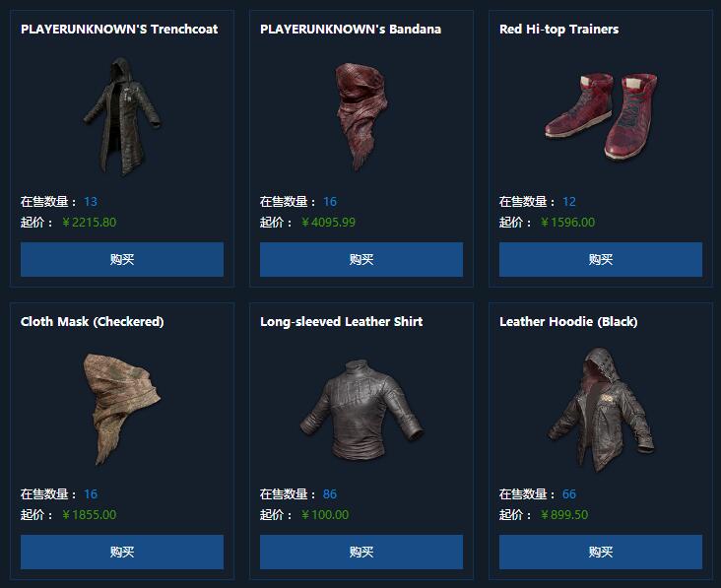
Task: Open the Leather Hoodie (Black) title
Action: tap(568, 321)
